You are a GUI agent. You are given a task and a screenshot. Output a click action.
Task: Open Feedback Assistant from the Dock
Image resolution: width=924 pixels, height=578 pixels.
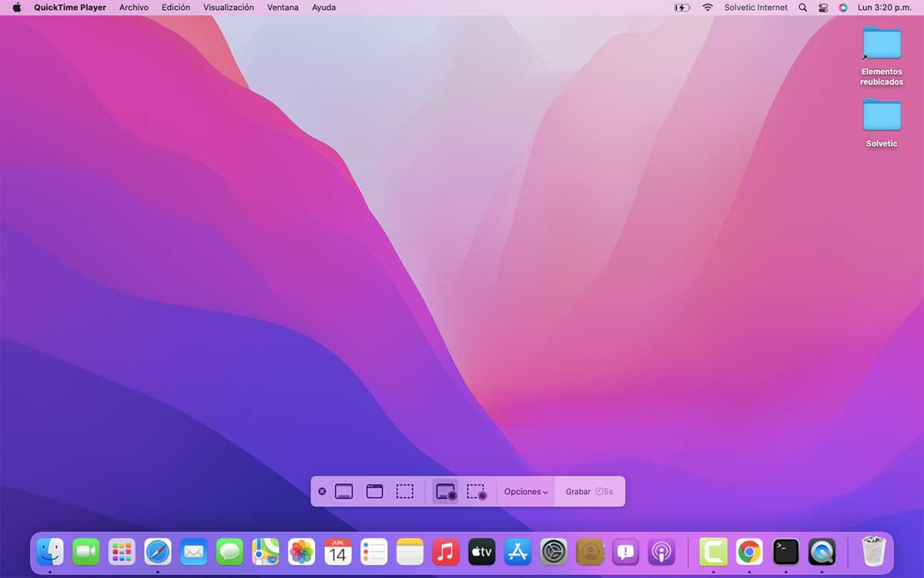pos(626,552)
